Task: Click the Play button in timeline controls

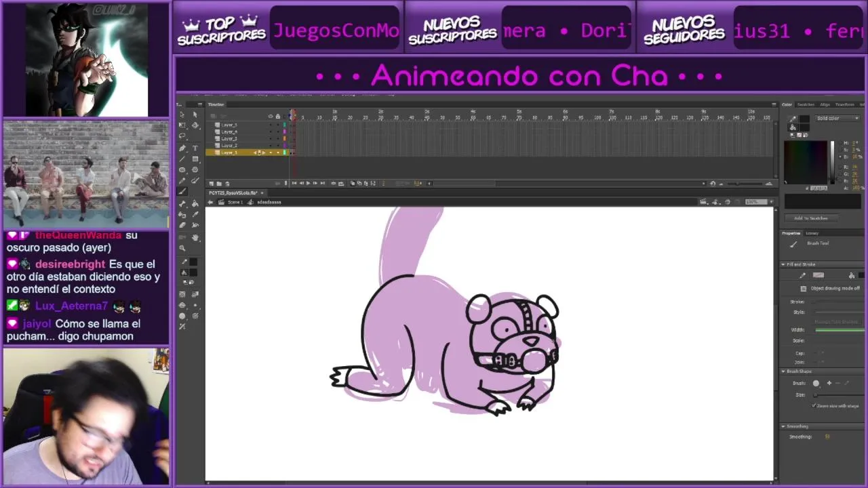Action: tap(308, 184)
